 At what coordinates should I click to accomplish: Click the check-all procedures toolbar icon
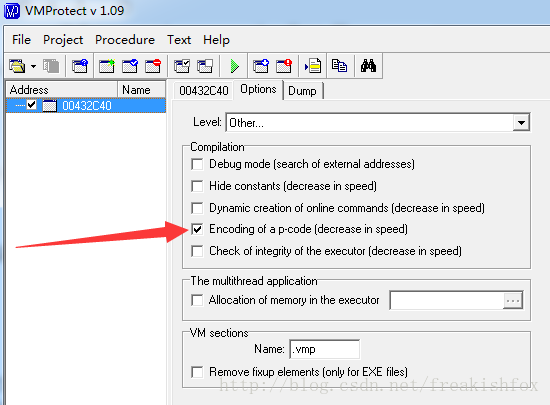pyautogui.click(x=182, y=66)
